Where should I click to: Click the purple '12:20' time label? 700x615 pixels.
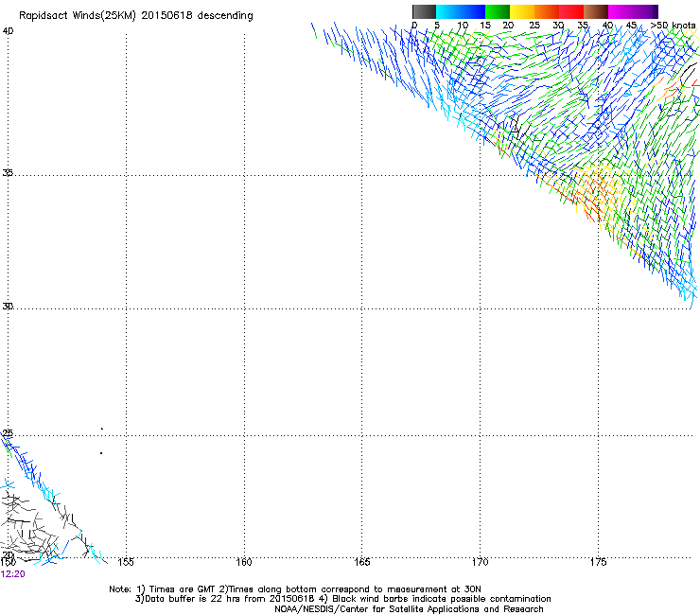tap(12, 574)
